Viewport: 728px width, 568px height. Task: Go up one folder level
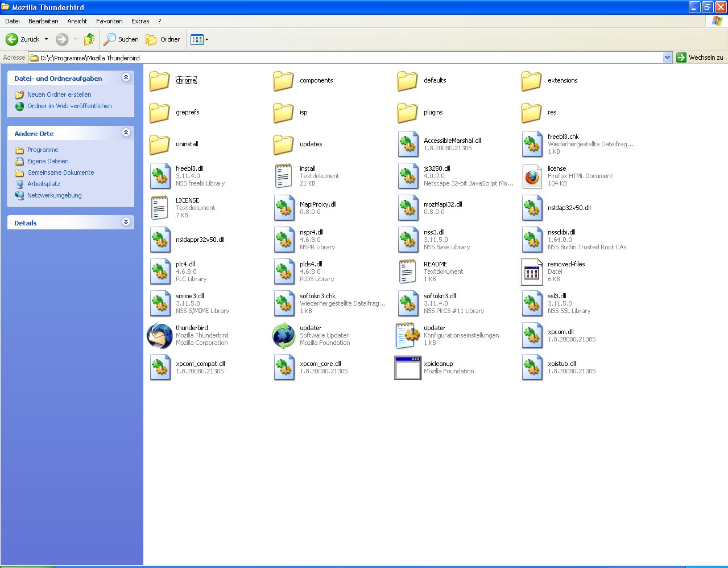[x=89, y=39]
